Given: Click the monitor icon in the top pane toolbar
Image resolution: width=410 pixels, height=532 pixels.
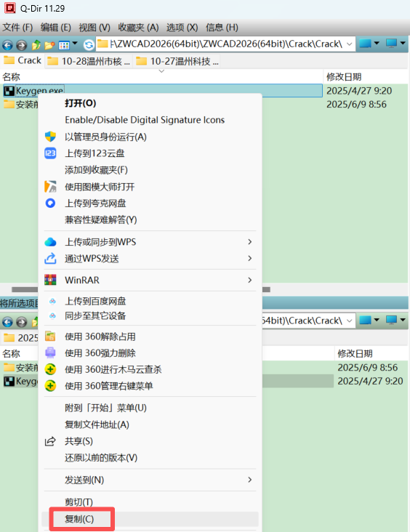Looking at the screenshot, I should pyautogui.click(x=391, y=44).
